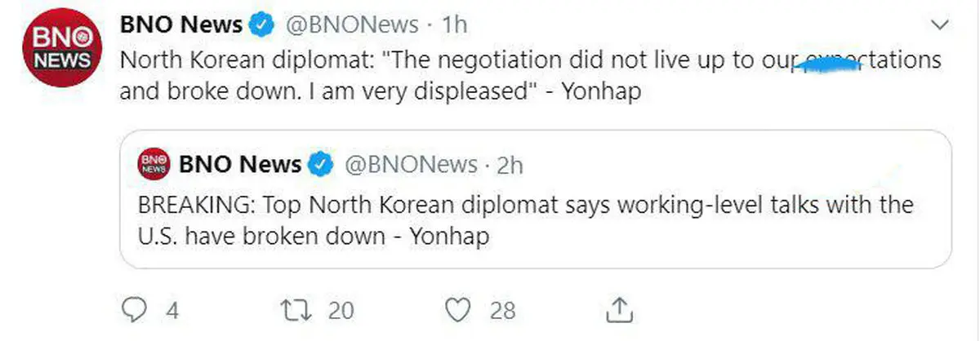Image resolution: width=980 pixels, height=341 pixels.
Task: Click the 2h timestamp on the quoted tweet
Action: pyautogui.click(x=510, y=165)
